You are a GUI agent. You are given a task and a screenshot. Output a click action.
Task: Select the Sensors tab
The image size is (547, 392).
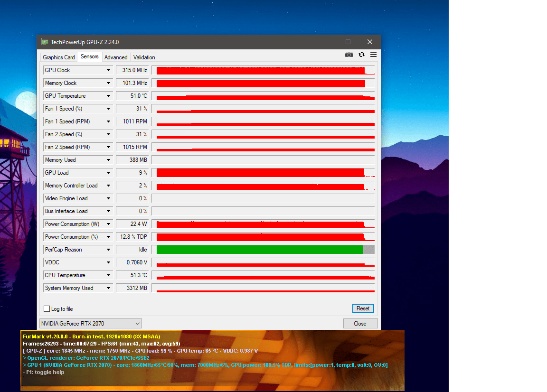(90, 56)
